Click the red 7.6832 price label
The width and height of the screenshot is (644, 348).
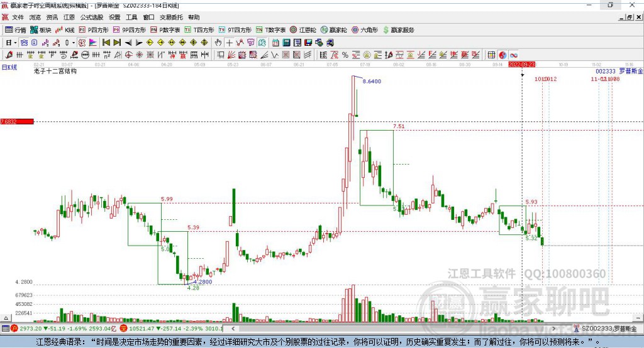pyautogui.click(x=17, y=121)
